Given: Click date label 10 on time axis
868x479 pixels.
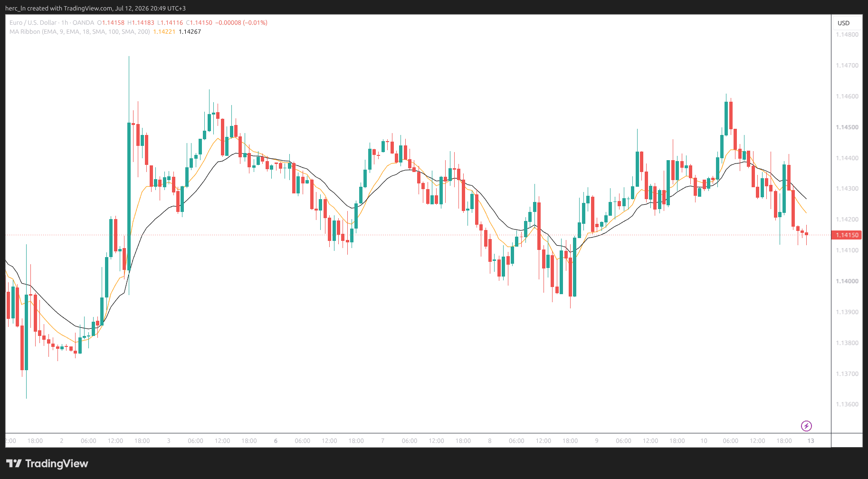Looking at the screenshot, I should point(704,441).
